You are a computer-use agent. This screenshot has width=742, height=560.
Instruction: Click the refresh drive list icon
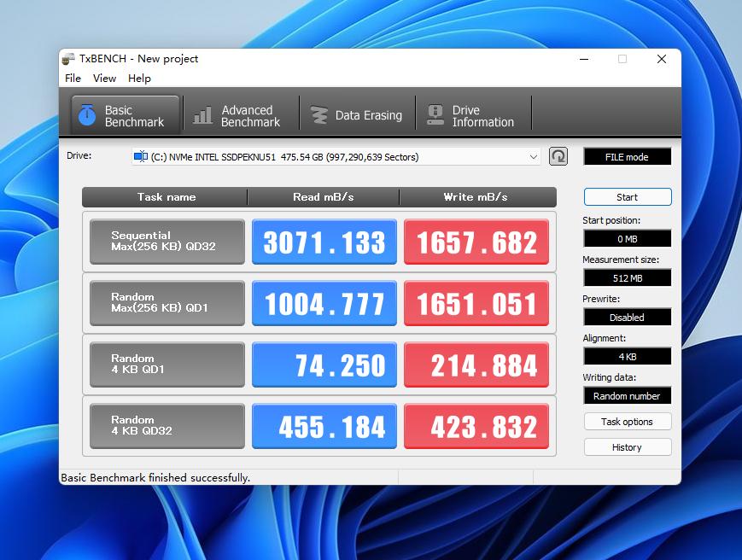coord(558,156)
